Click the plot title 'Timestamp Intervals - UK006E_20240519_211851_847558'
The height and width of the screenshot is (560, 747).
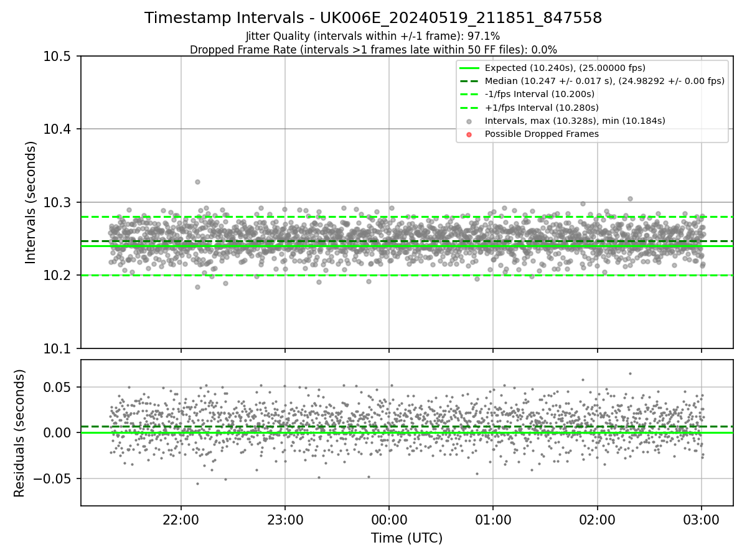[x=374, y=18]
